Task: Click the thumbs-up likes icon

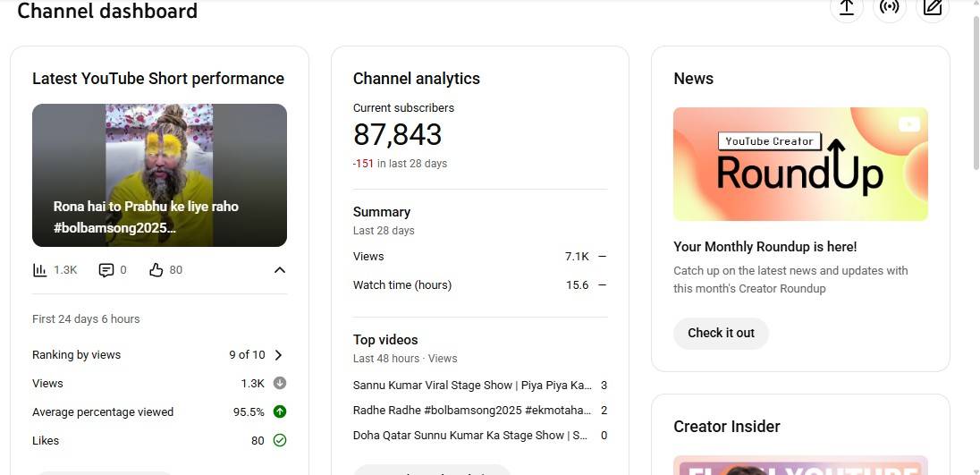Action: click(156, 270)
